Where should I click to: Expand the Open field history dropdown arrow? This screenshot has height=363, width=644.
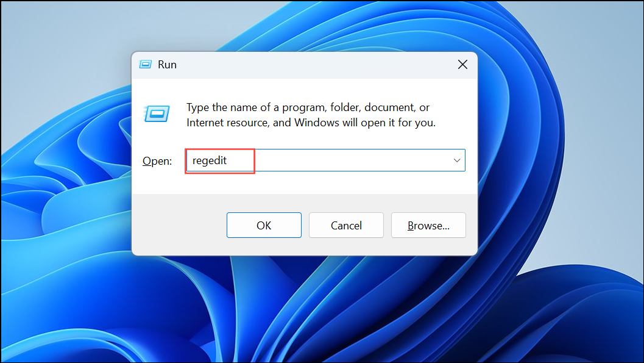click(457, 160)
